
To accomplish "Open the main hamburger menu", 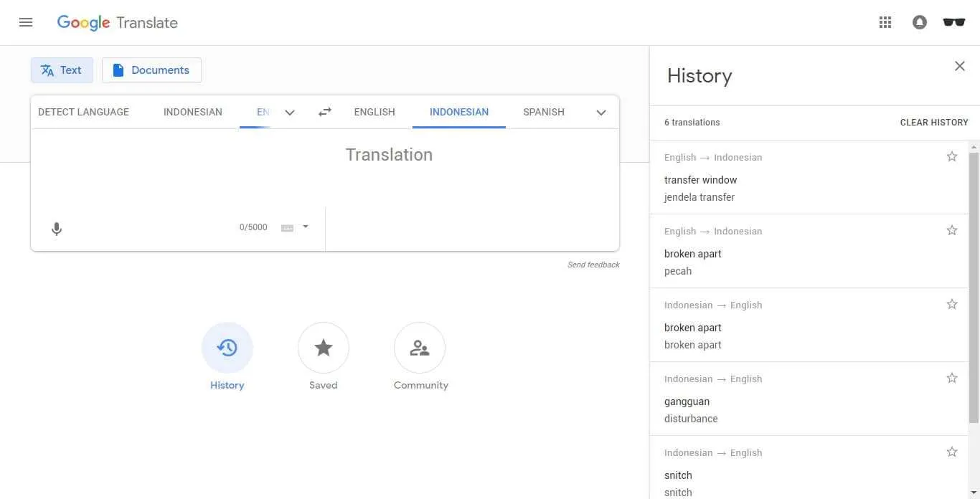I will click(26, 22).
